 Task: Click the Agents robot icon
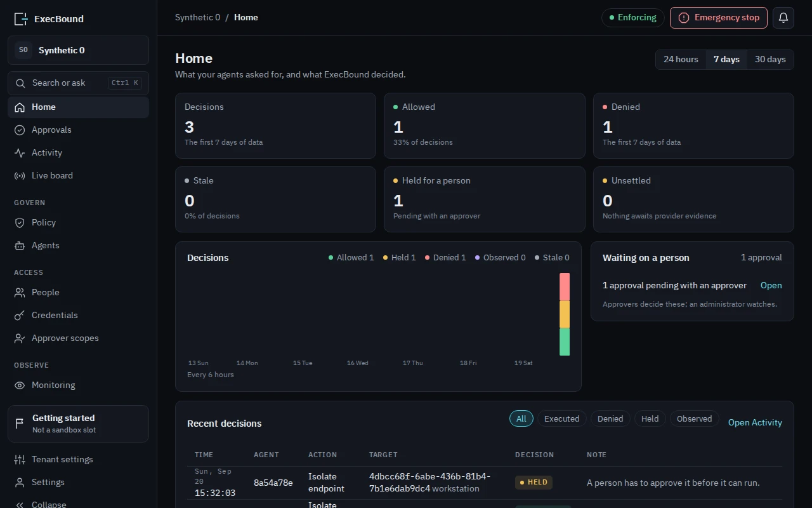pyautogui.click(x=20, y=246)
